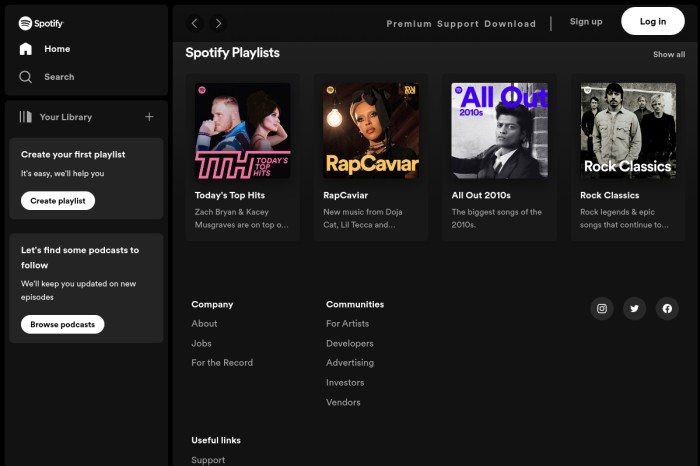Click Show all for Spotify Playlists

(x=669, y=54)
